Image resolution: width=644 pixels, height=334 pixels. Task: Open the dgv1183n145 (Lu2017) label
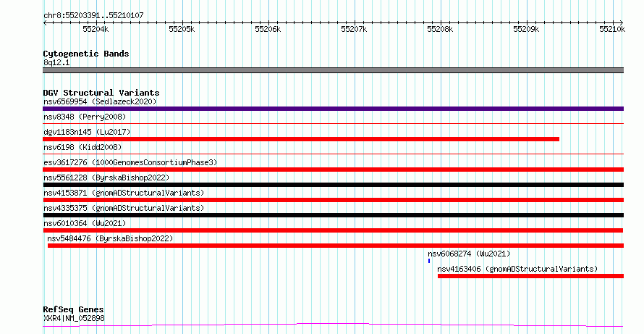click(87, 132)
